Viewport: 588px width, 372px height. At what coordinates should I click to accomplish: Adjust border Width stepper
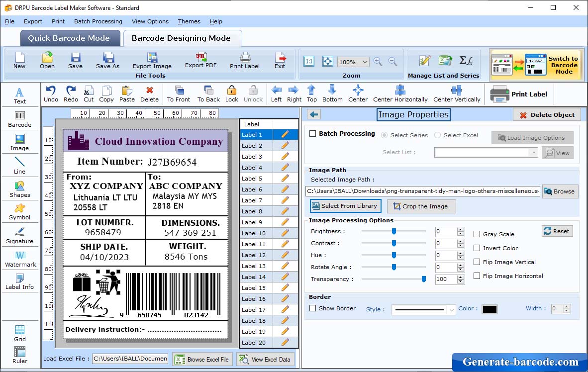pyautogui.click(x=567, y=309)
